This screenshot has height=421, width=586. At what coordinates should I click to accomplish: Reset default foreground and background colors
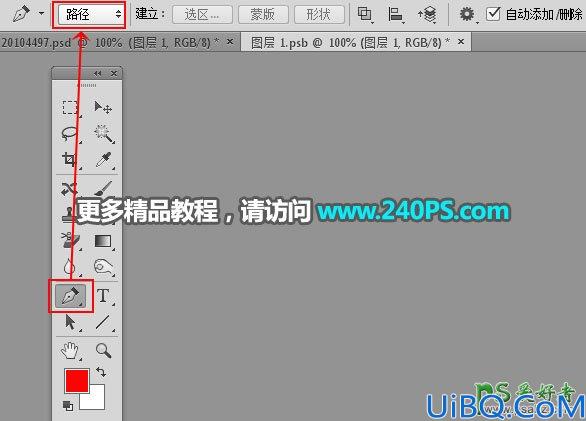coord(68,406)
